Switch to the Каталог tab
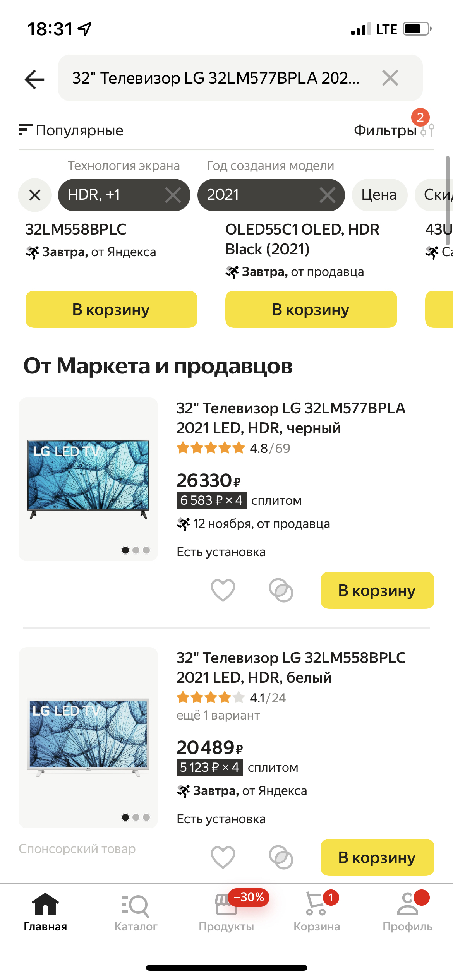The height and width of the screenshot is (980, 453). click(x=136, y=912)
